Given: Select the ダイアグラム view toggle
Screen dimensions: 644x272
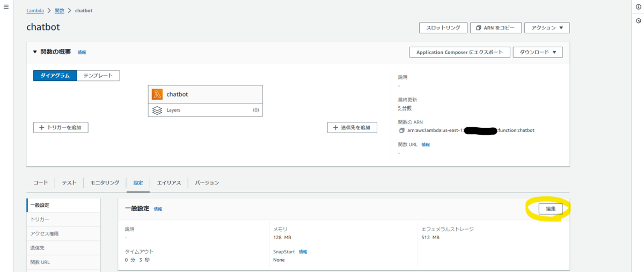Looking at the screenshot, I should [x=55, y=76].
